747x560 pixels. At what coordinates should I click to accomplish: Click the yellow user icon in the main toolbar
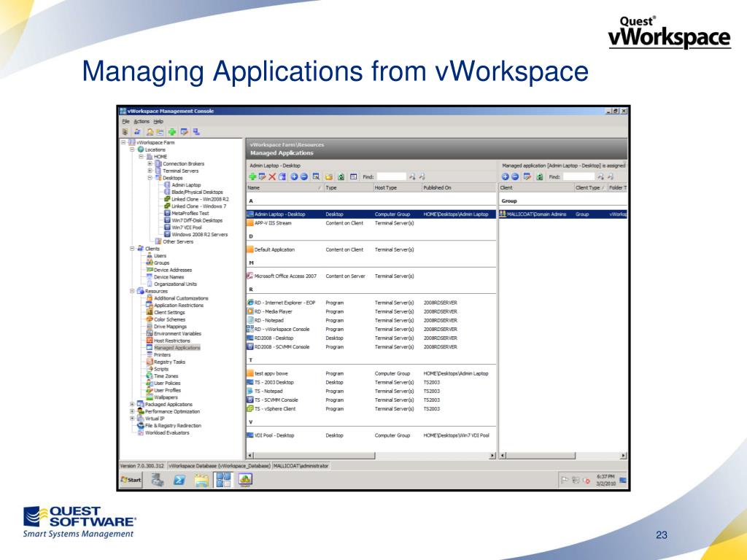pos(150,132)
